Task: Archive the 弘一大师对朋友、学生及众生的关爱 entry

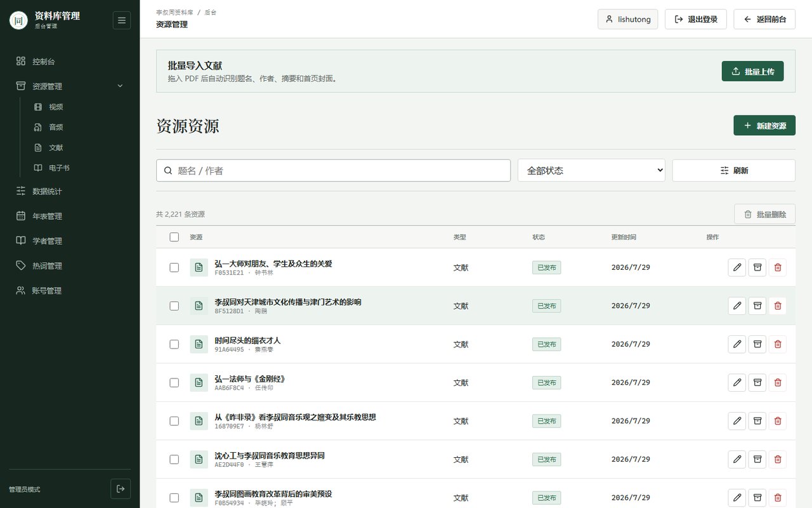Action: pos(757,267)
